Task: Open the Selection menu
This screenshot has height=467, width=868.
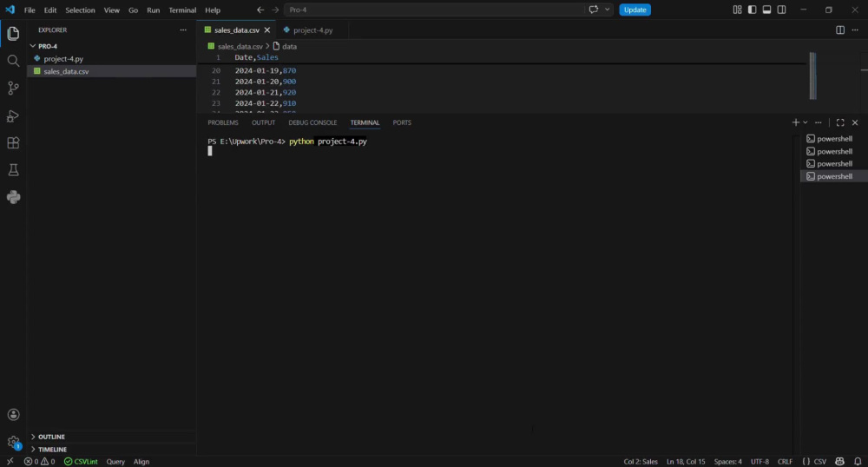Action: 80,10
